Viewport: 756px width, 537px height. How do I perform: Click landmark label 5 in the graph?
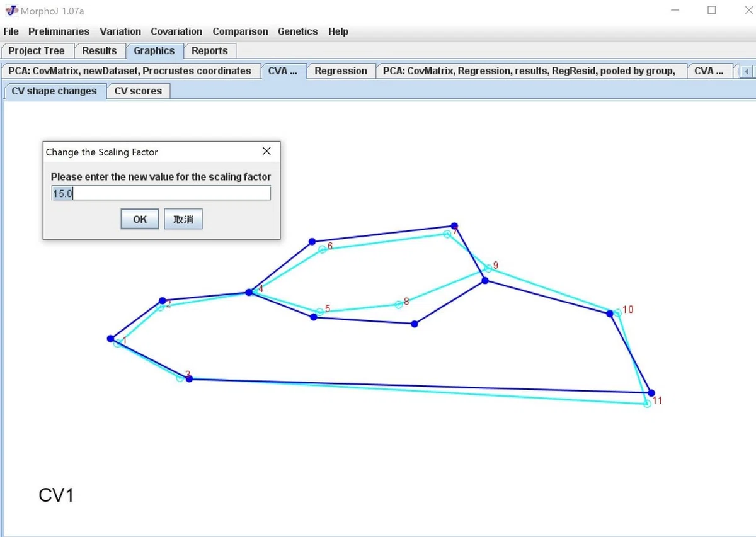(328, 308)
